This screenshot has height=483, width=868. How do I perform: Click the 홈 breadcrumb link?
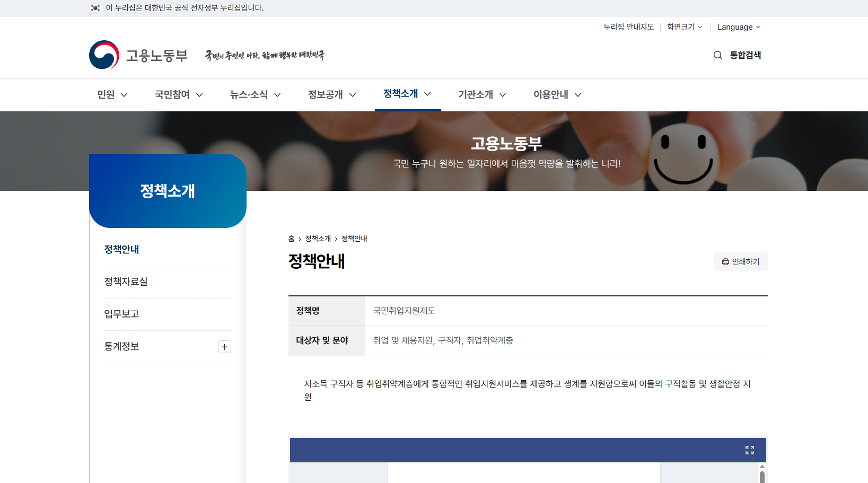(291, 239)
